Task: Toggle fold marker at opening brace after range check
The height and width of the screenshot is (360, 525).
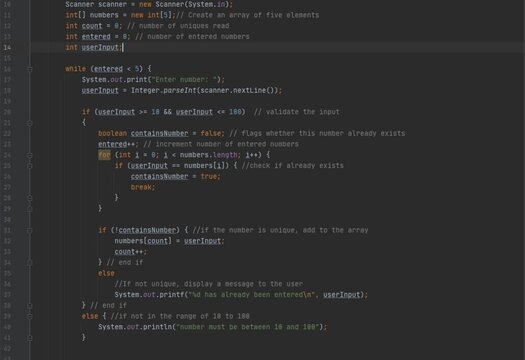Action: click(x=30, y=123)
